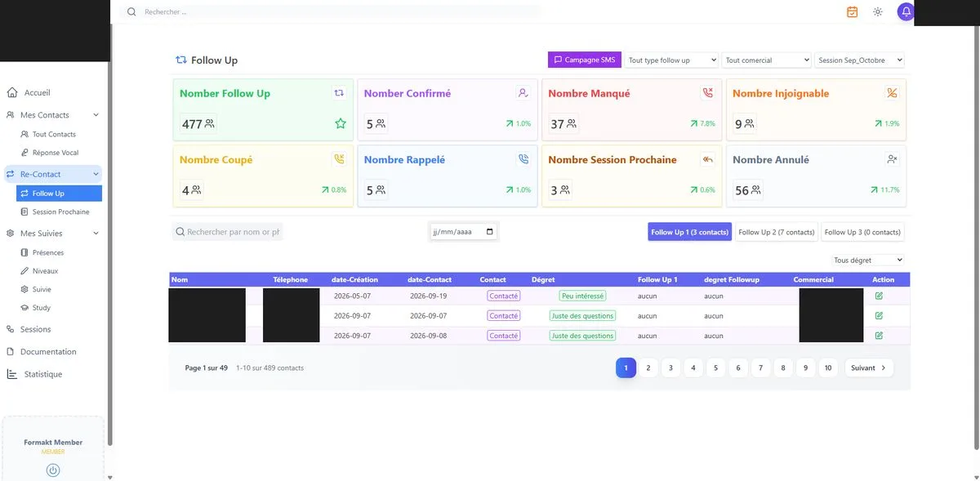Open the Session Sep_Octobre dropdown
The width and height of the screenshot is (980, 481).
click(860, 60)
